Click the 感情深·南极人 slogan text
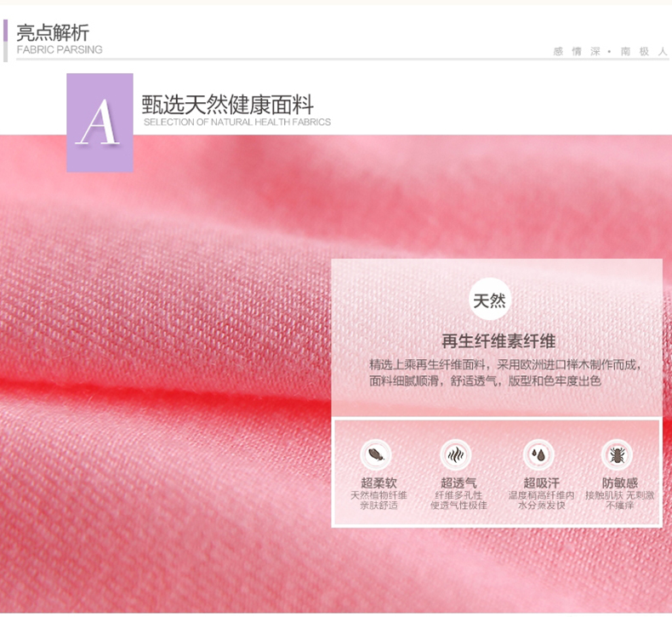Viewport: 672px width, 617px height. coord(610,52)
